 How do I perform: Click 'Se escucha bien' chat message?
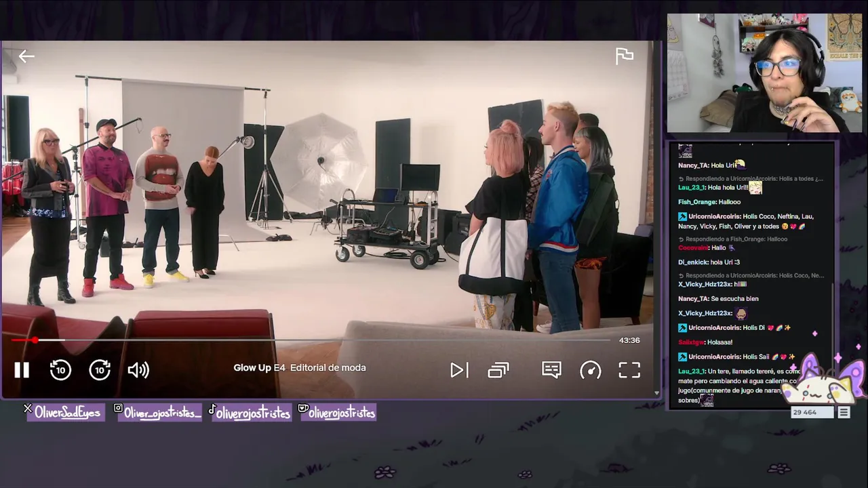tap(718, 299)
